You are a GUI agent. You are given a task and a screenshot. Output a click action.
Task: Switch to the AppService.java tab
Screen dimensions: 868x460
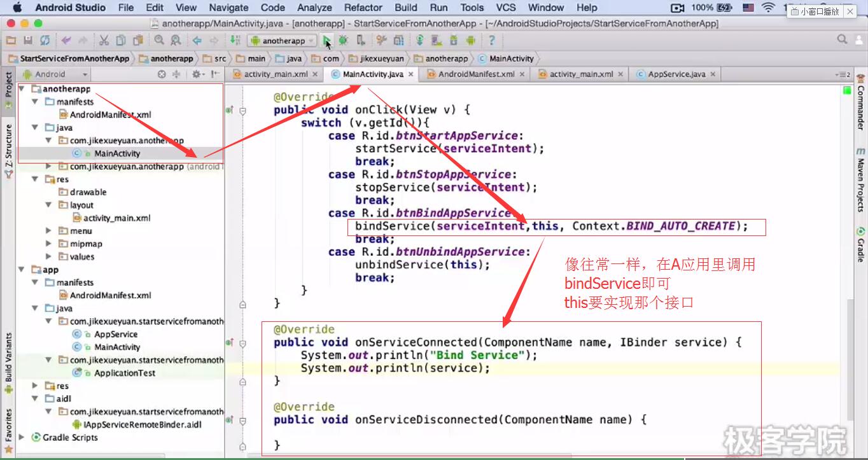[x=676, y=74]
